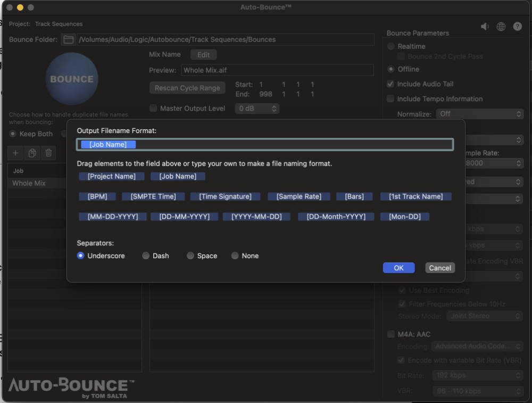Image resolution: width=532 pixels, height=403 pixels.
Task: Click the [Sample Rate] element token
Action: click(x=299, y=196)
